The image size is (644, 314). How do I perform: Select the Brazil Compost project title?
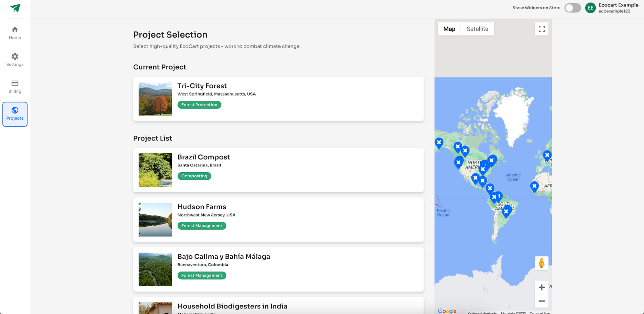tap(204, 157)
